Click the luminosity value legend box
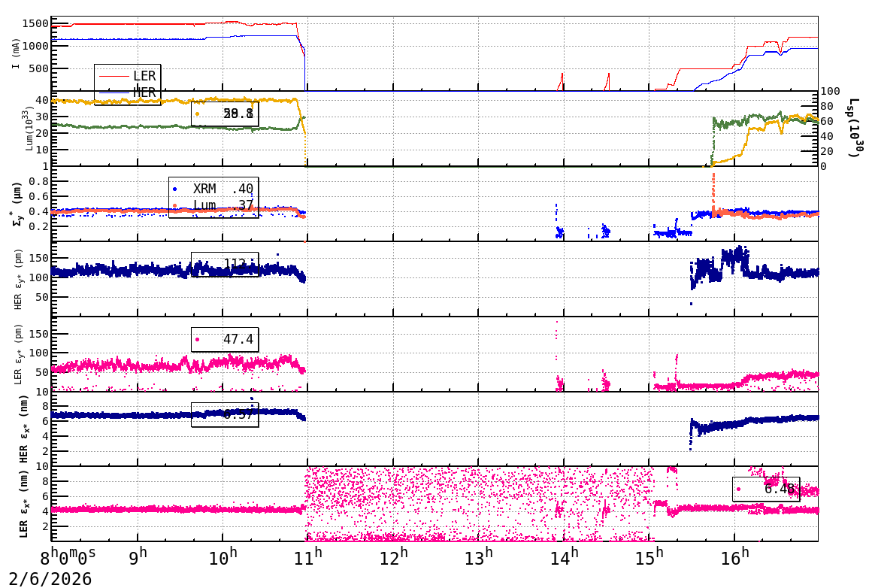The image size is (872, 588). 225,114
